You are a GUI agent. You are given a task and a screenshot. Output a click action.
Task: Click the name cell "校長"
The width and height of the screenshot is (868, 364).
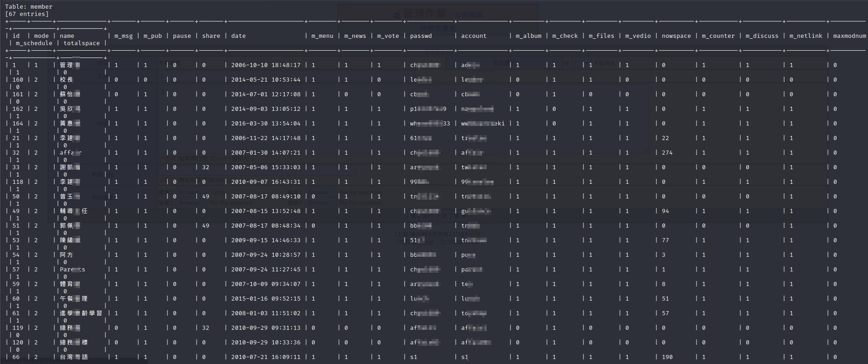point(67,80)
